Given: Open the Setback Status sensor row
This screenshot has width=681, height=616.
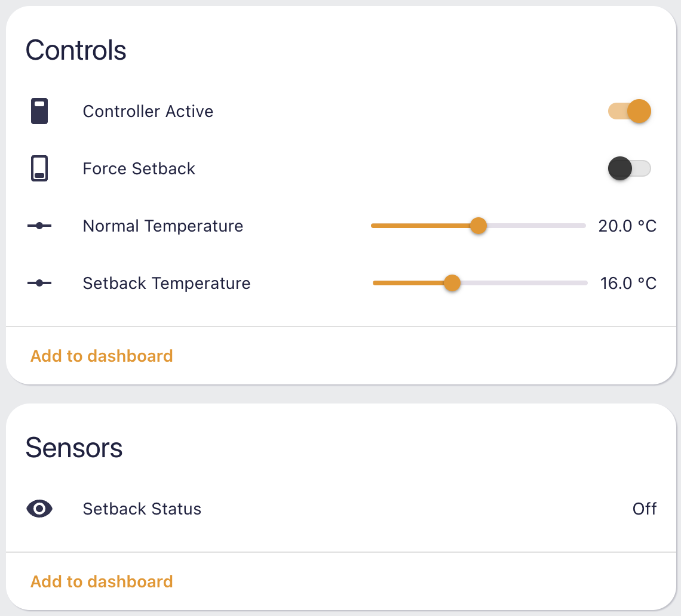Looking at the screenshot, I should point(341,509).
